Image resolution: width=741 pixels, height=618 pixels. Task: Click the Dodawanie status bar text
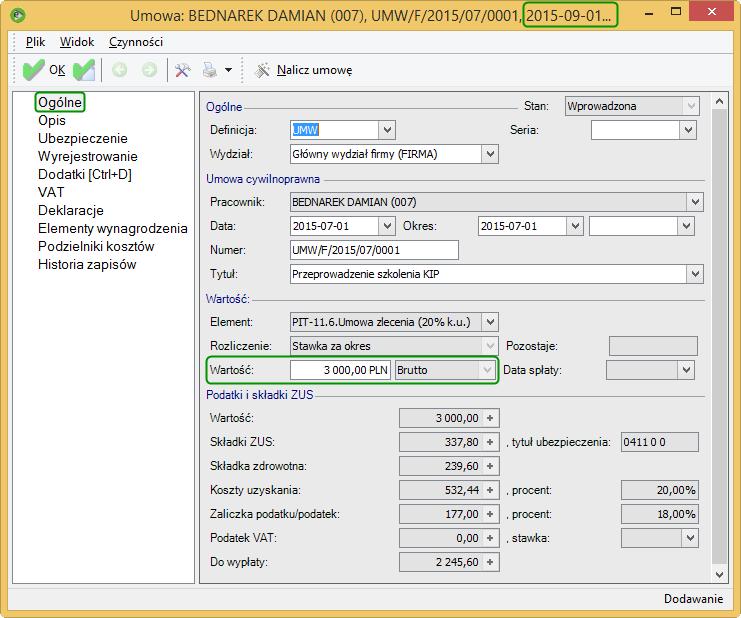(693, 599)
